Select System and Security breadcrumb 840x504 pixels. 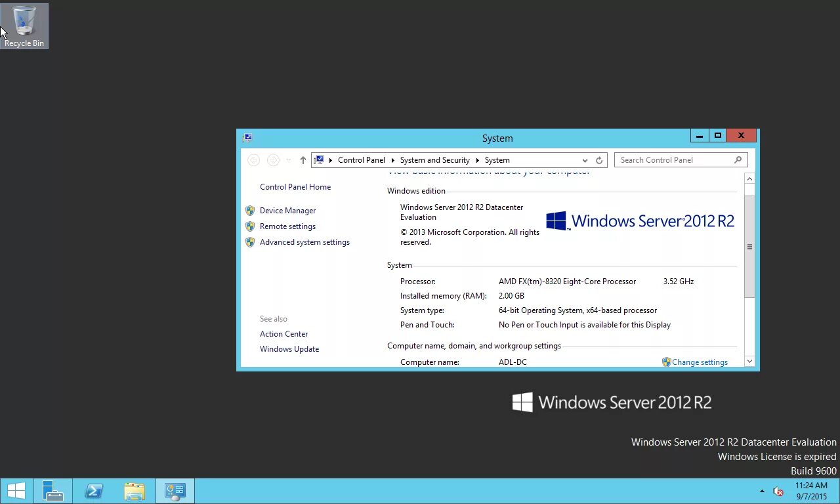tap(435, 160)
